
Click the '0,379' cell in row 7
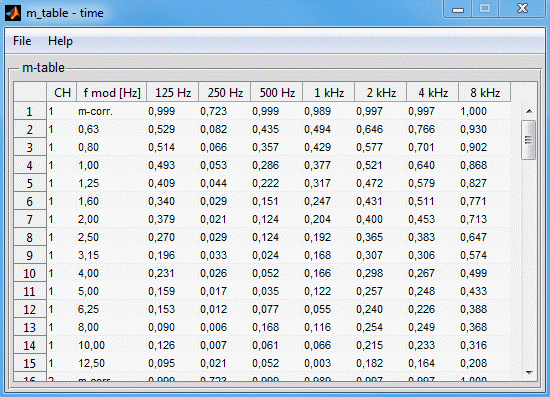tap(173, 219)
